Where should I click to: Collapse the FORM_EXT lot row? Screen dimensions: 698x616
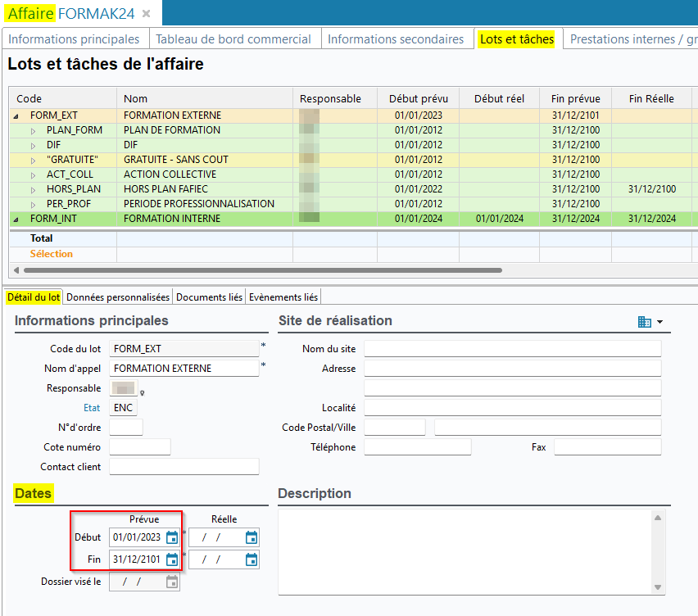pyautogui.click(x=17, y=115)
